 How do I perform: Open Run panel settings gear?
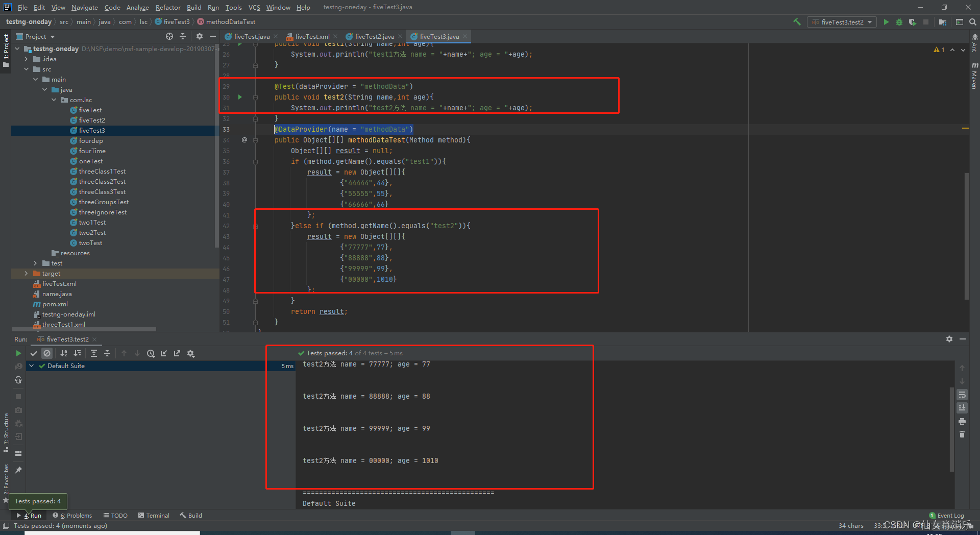949,339
